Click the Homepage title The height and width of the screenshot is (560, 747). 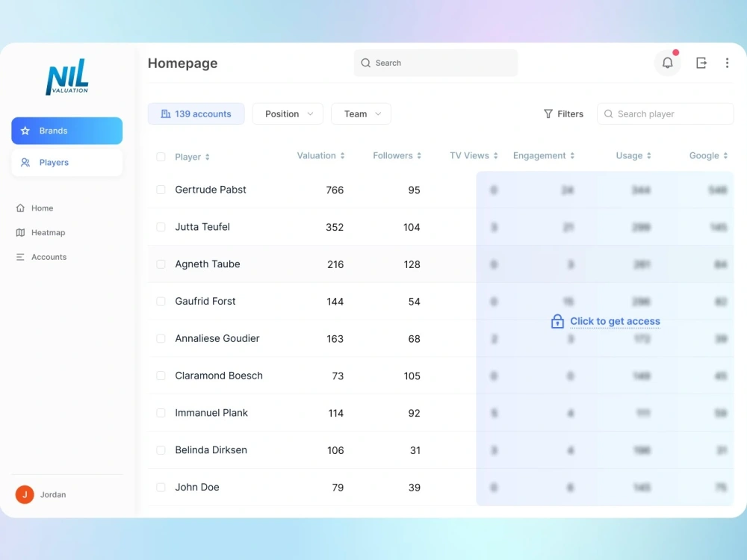(182, 63)
